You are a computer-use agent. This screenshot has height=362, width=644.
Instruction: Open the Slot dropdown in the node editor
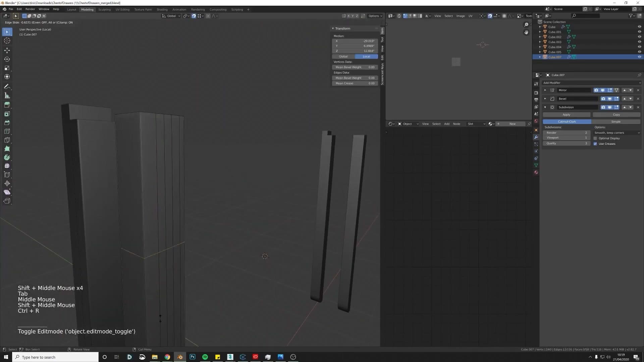point(476,124)
